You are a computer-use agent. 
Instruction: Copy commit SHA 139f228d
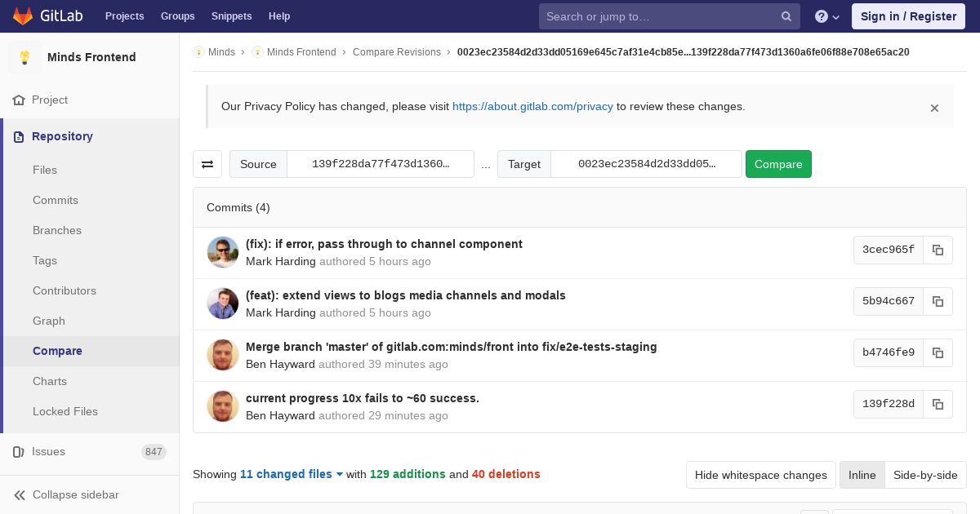(938, 405)
